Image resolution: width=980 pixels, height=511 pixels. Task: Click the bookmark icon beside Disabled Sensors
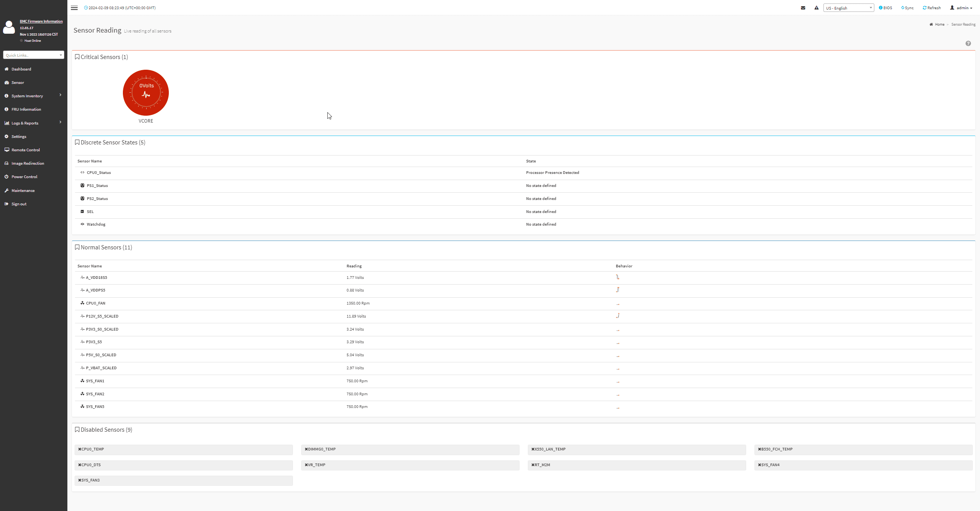(x=77, y=429)
